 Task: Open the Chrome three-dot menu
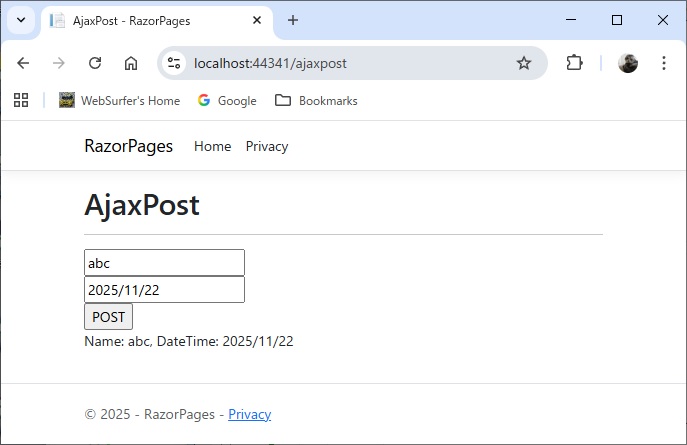pos(664,63)
